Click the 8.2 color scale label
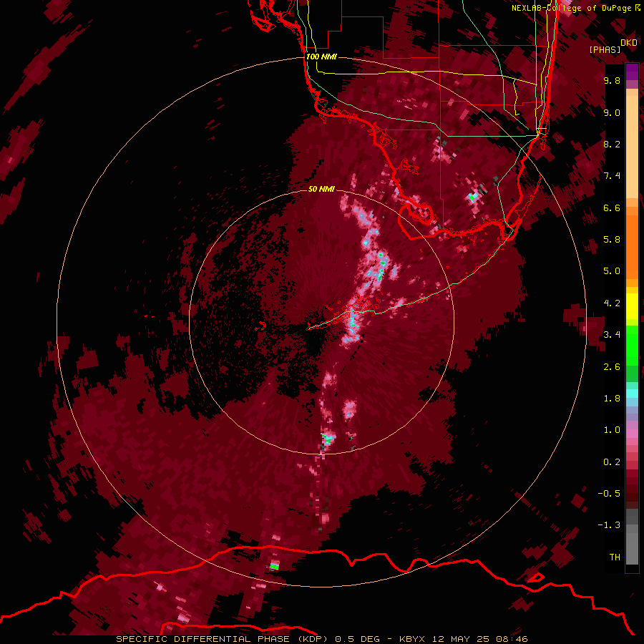This screenshot has height=644, width=644. [x=612, y=144]
